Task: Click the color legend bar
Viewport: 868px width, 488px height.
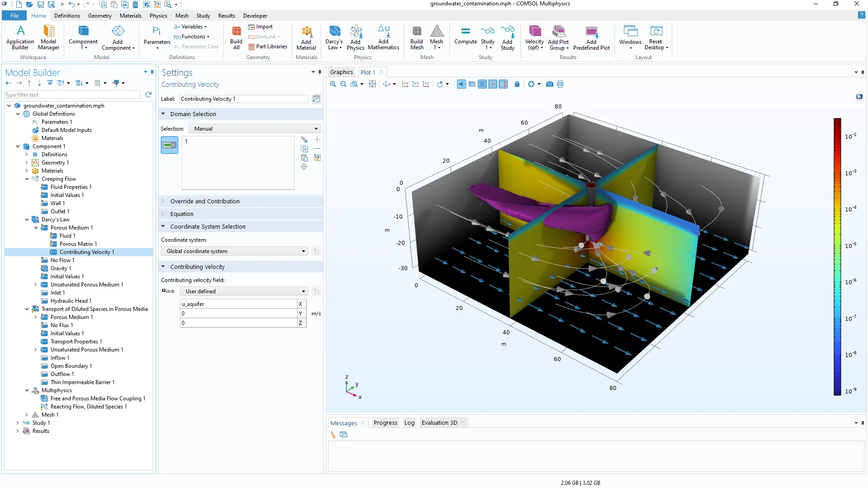Action: tap(837, 257)
